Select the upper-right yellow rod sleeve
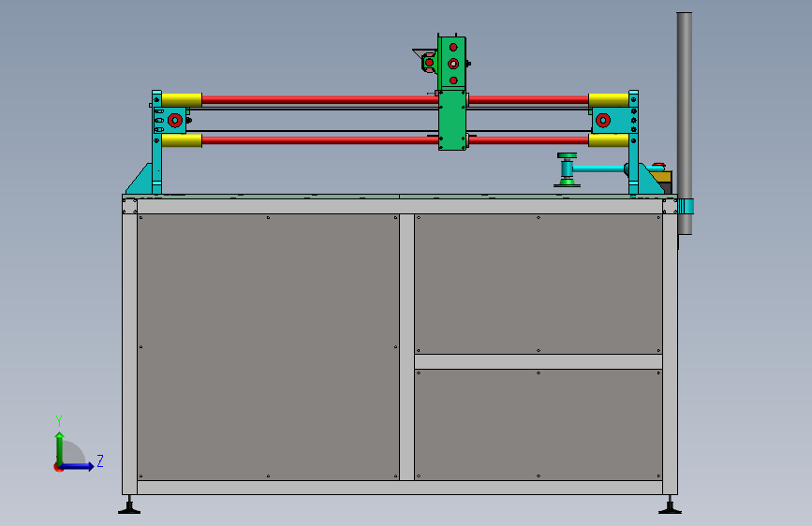 (x=609, y=100)
